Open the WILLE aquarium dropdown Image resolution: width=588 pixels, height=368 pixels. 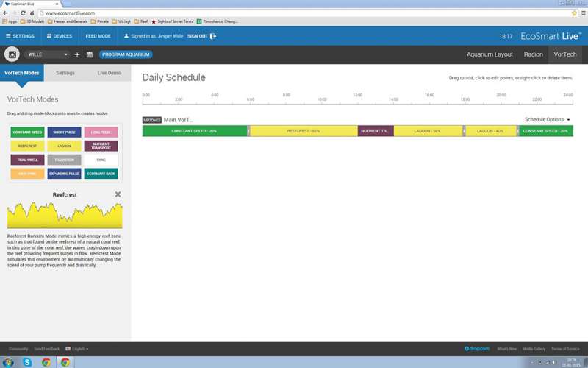point(48,54)
